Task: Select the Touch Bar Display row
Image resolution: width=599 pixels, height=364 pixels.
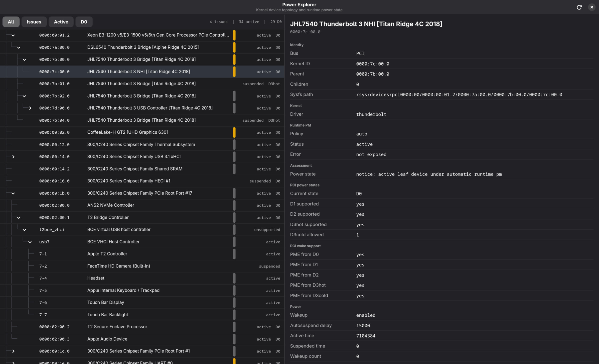Action: click(x=142, y=303)
